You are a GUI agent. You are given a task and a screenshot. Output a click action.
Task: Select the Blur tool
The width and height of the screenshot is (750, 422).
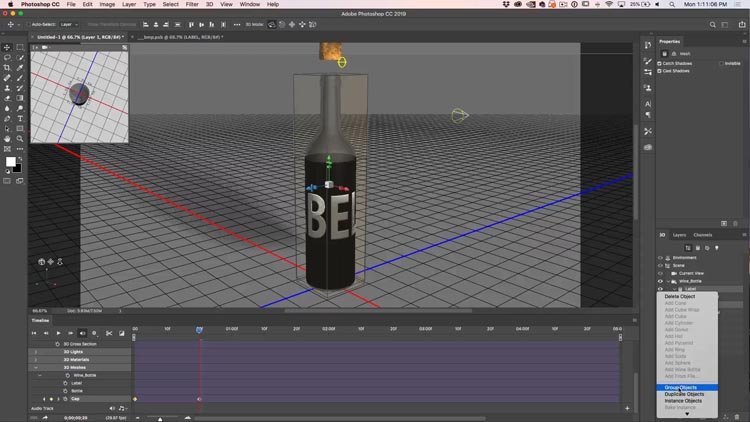pyautogui.click(x=7, y=109)
